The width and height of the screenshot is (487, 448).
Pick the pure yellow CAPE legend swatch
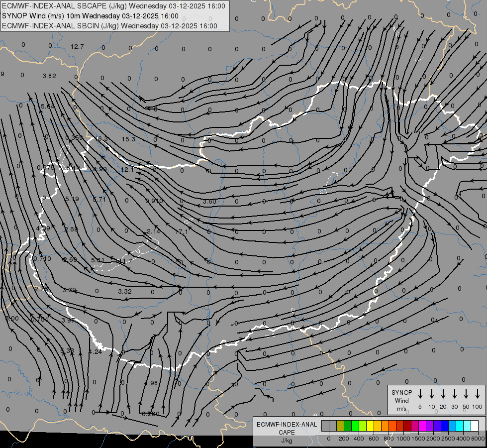[370, 426]
